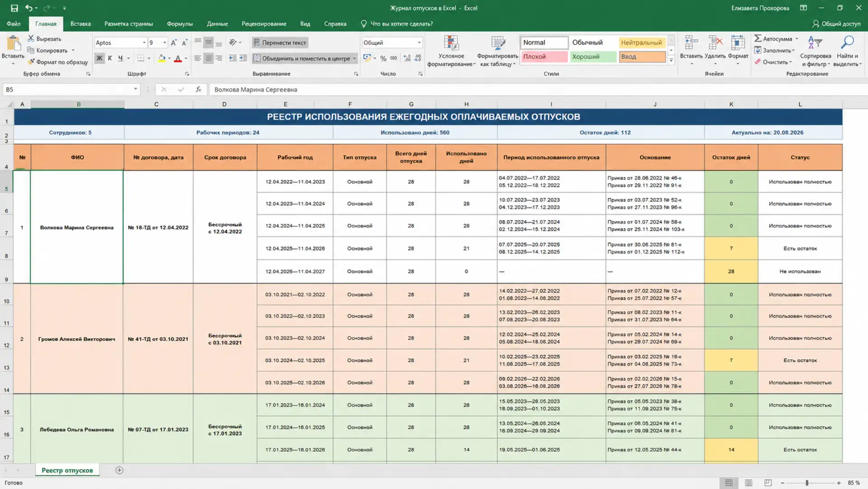The width and height of the screenshot is (868, 489).
Task: Open the font name Aptos dropdown
Action: pyautogui.click(x=144, y=43)
